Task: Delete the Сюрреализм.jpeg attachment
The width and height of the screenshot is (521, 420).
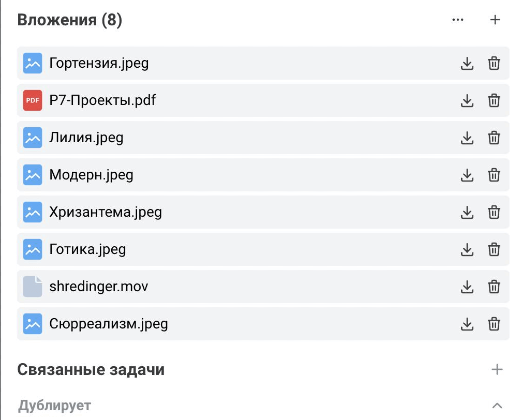Action: pyautogui.click(x=494, y=324)
